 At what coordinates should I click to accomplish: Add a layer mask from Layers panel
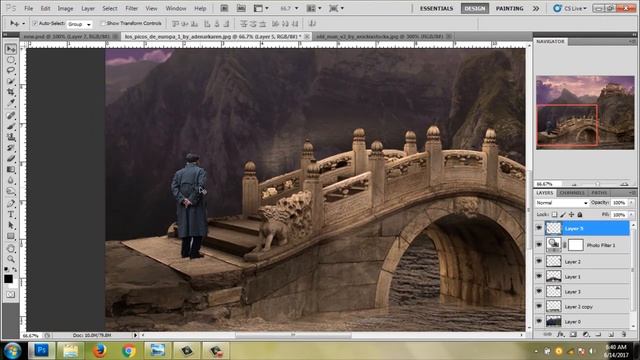(x=573, y=334)
